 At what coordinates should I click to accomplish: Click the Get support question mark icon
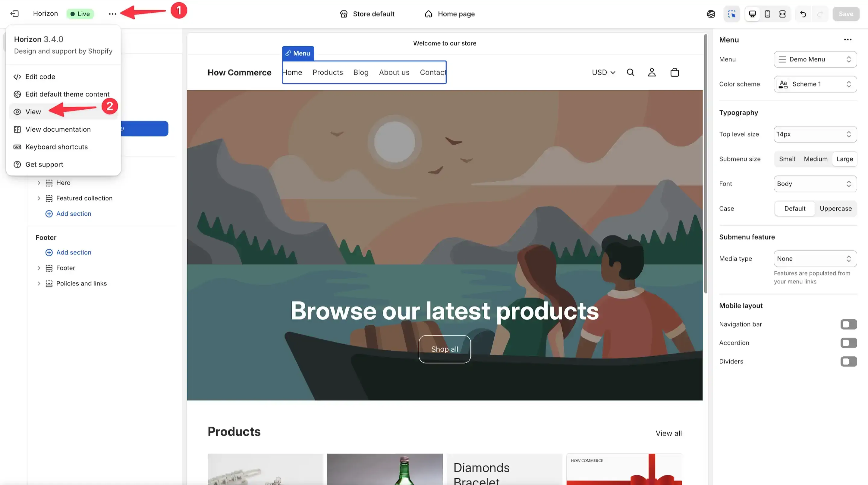click(17, 165)
